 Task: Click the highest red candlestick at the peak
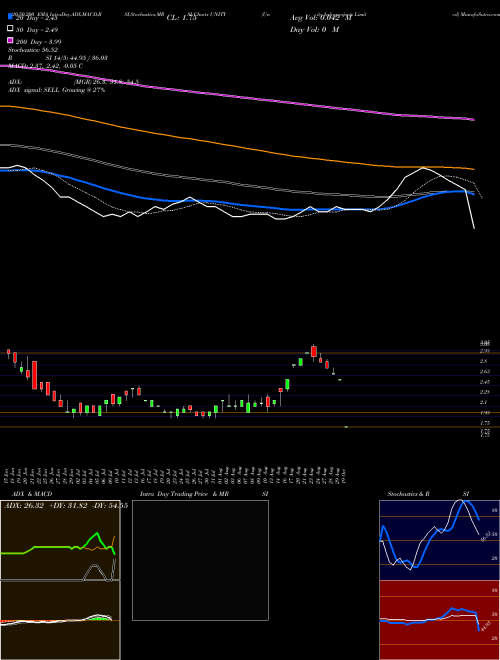coord(314,352)
